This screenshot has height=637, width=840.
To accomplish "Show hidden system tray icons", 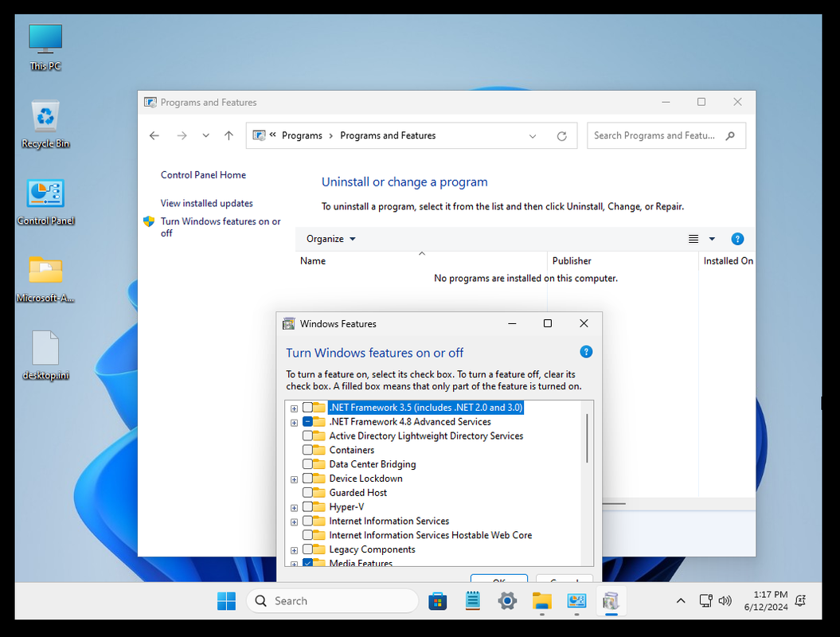I will click(680, 601).
